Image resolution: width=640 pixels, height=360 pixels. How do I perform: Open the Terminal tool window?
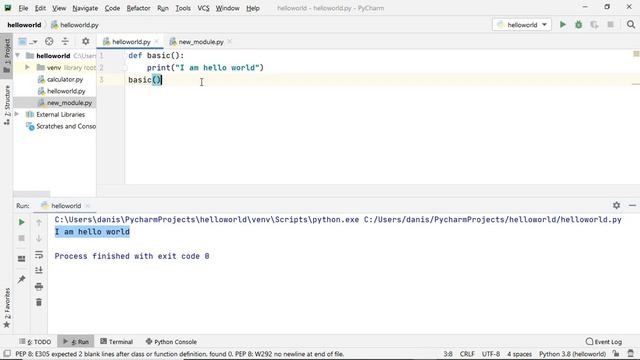[117, 342]
